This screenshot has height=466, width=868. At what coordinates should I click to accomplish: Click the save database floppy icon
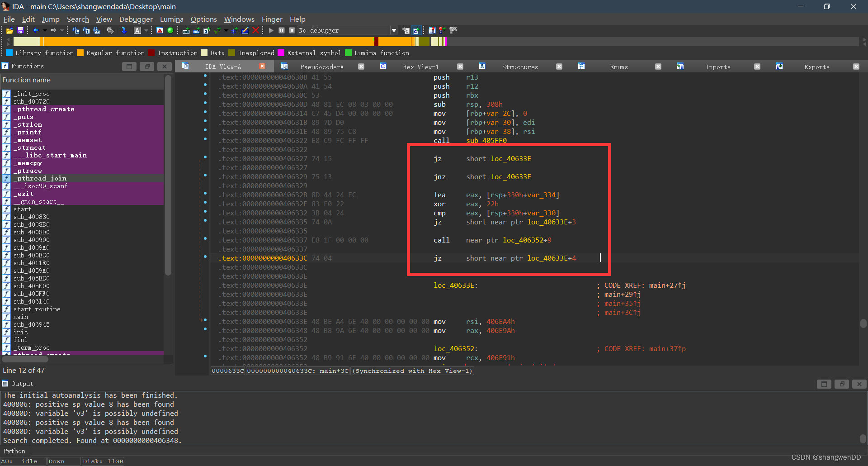pyautogui.click(x=20, y=30)
